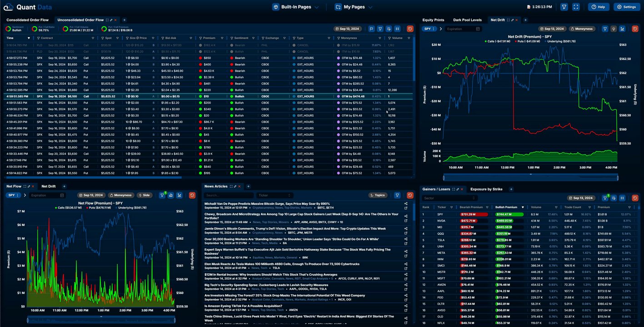Expand the My Pages dropdown

[x=354, y=7]
